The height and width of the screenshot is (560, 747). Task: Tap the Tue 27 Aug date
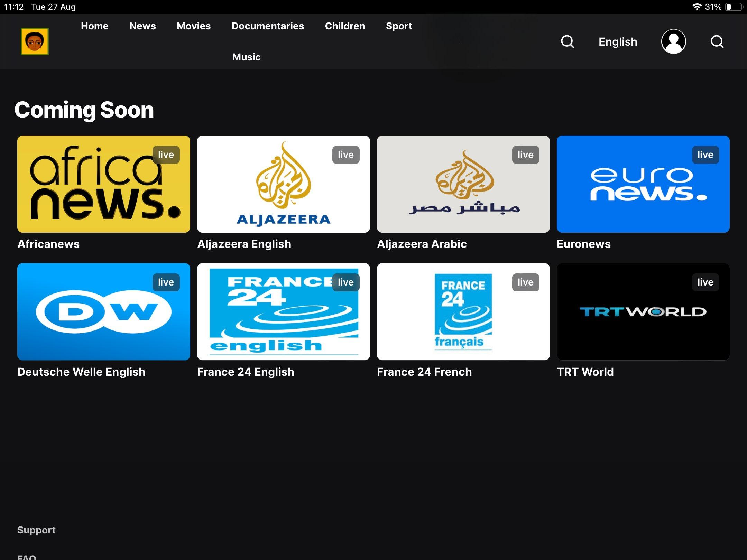(54, 7)
